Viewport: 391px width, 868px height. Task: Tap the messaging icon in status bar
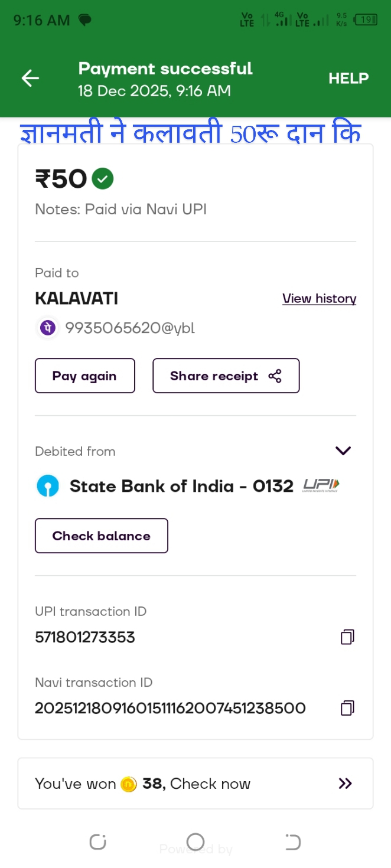click(x=85, y=20)
